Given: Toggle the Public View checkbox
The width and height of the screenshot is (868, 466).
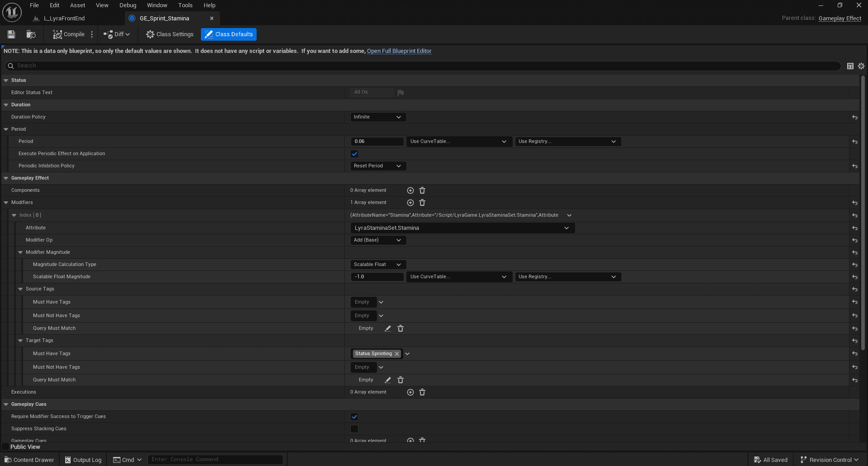Looking at the screenshot, I should pos(6,447).
